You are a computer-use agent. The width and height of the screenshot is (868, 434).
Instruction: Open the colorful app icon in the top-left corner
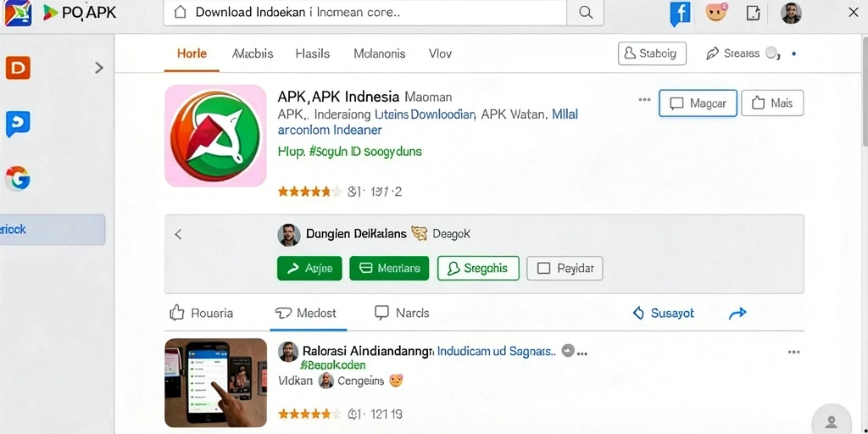[x=18, y=14]
